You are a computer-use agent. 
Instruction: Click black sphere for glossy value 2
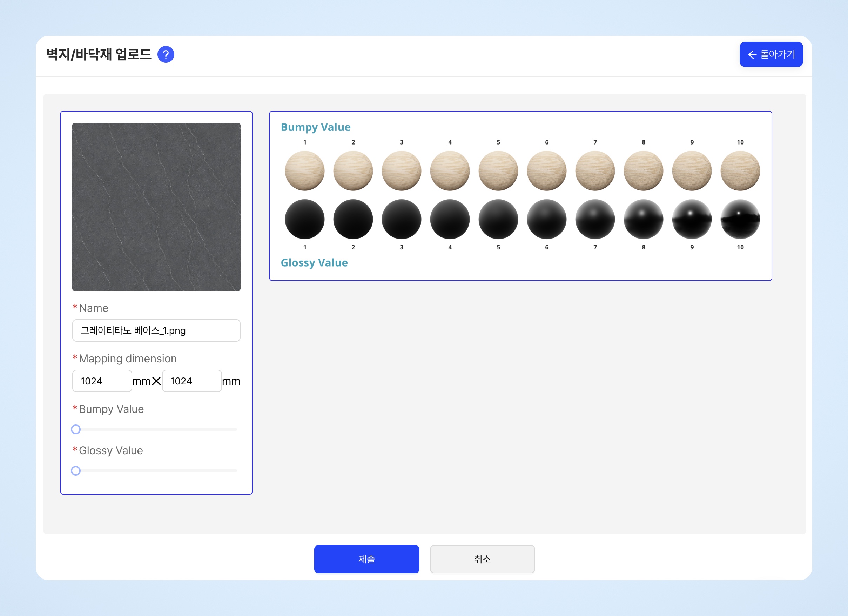[353, 219]
